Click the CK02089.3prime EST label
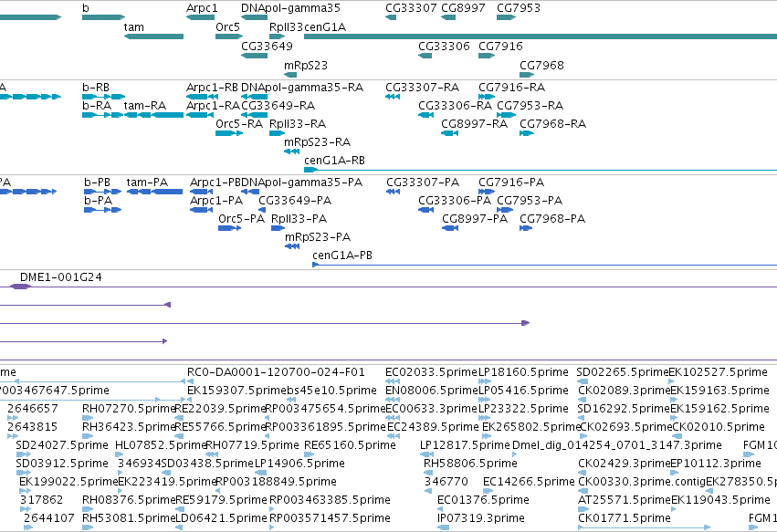This screenshot has height=532, width=777. pyautogui.click(x=624, y=391)
